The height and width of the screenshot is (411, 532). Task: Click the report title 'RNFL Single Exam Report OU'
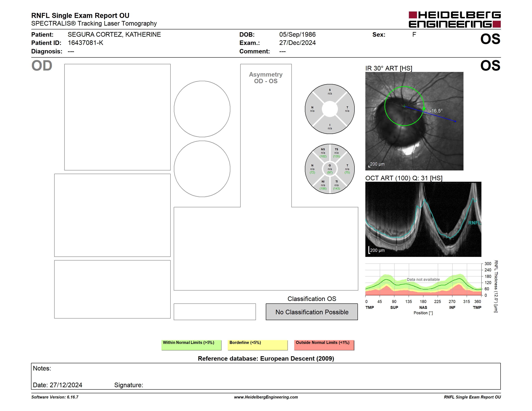(80, 16)
